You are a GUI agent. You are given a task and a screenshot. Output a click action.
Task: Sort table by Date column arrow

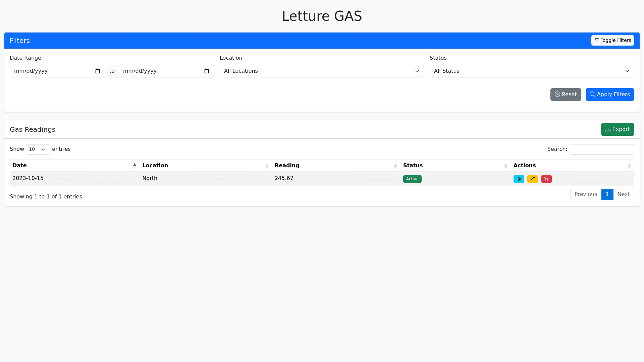[x=135, y=166]
